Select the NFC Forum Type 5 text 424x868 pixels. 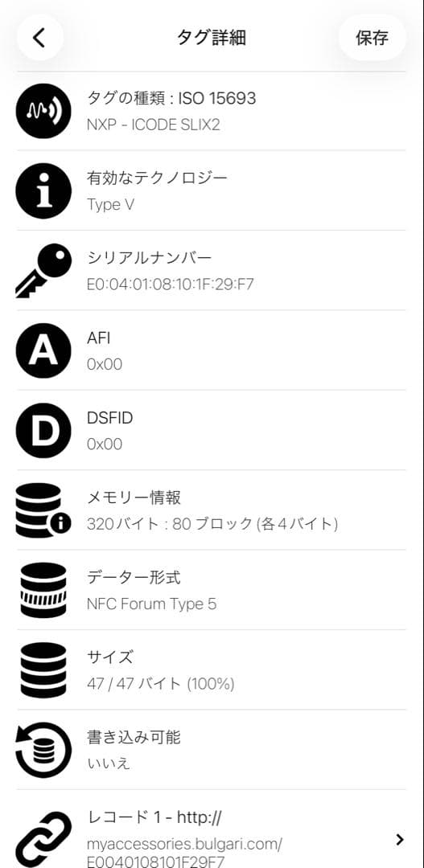coord(151,604)
